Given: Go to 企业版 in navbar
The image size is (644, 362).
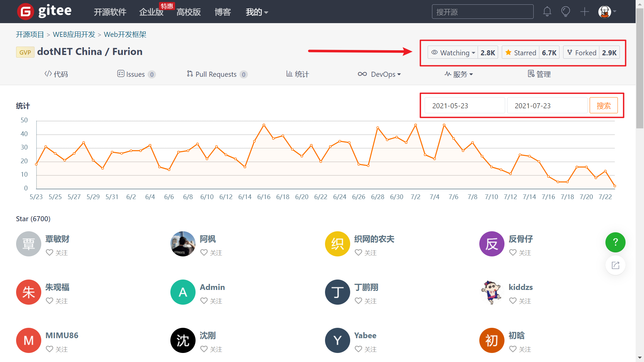Looking at the screenshot, I should pyautogui.click(x=151, y=12).
